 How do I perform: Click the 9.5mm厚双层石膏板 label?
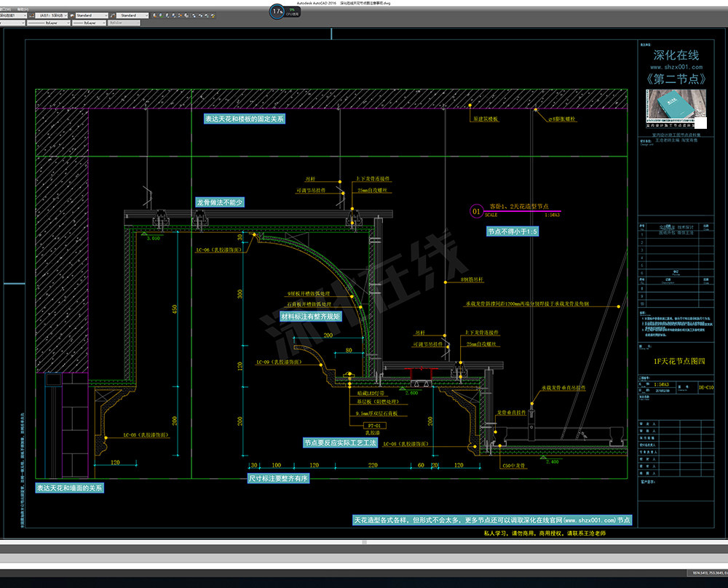pos(376,413)
